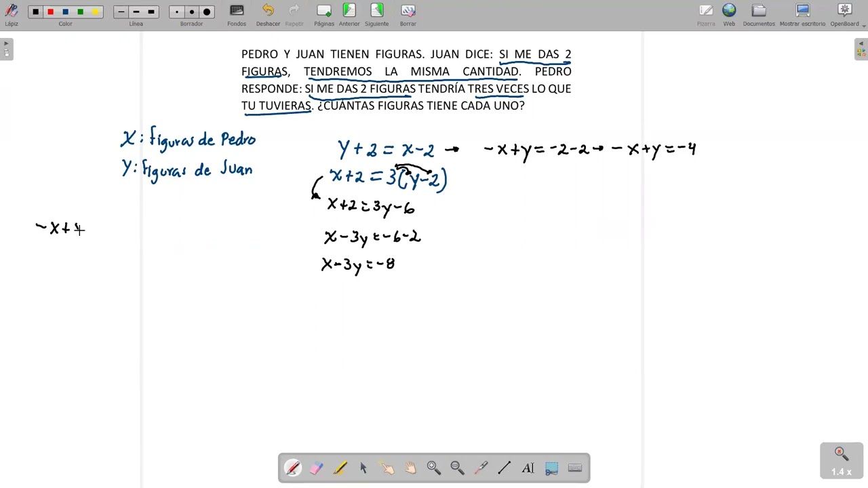Select yellow pen color
This screenshot has height=488, width=868.
[x=95, y=12]
